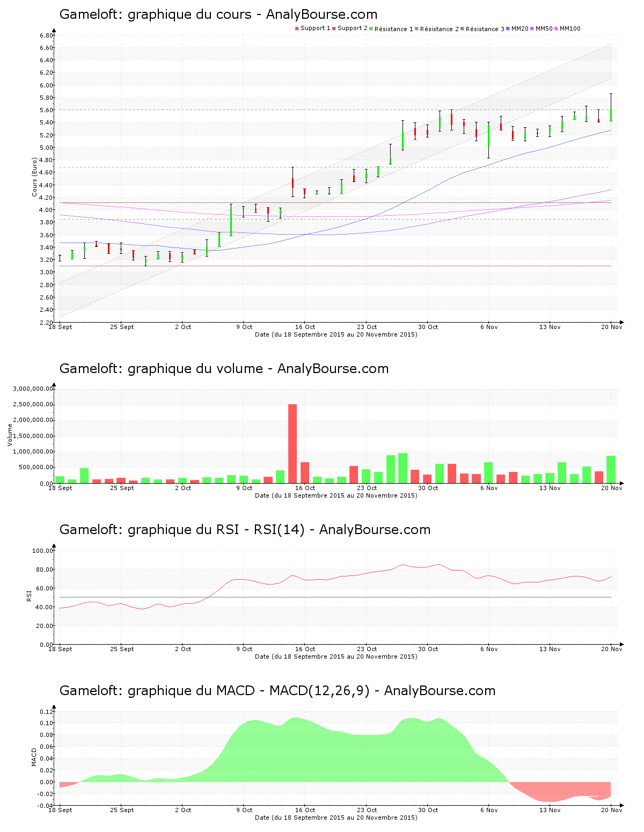This screenshot has width=644, height=832.
Task: Click the Résistance 1 green legend swatch
Action: coord(371,28)
